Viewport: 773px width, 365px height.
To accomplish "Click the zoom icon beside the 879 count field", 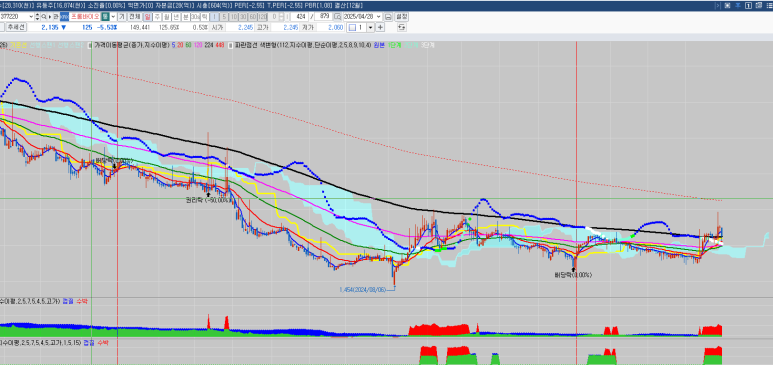I will click(337, 17).
